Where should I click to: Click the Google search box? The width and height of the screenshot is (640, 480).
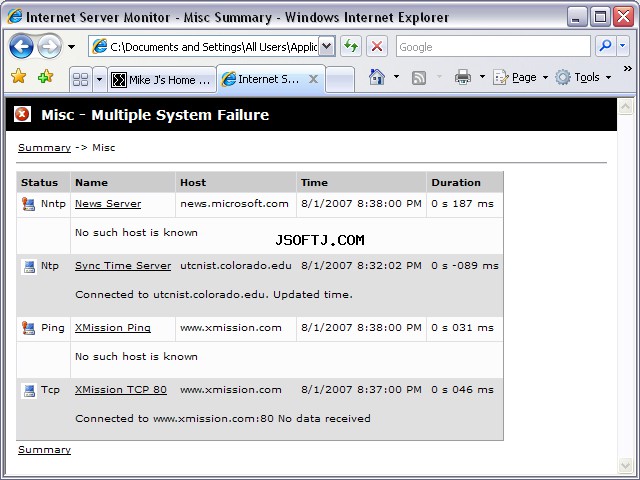pyautogui.click(x=493, y=47)
